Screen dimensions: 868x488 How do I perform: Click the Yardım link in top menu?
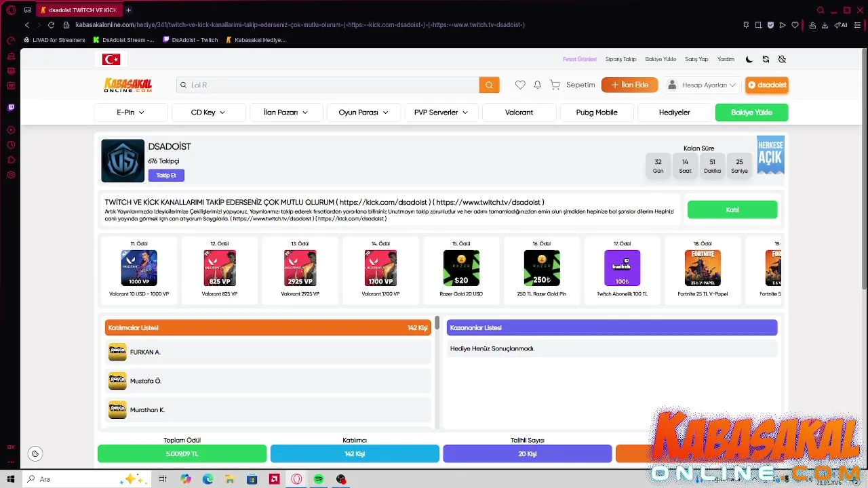point(726,60)
